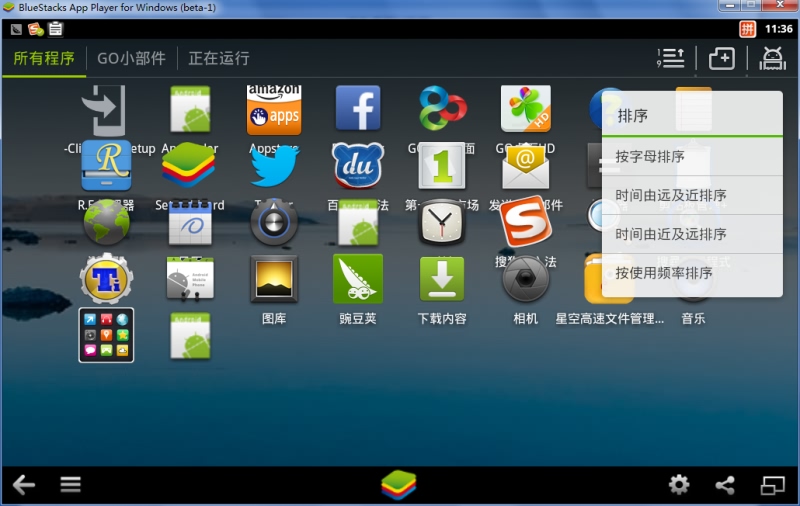The height and width of the screenshot is (506, 800).
Task: Open the Android icon below Baidu input
Action: pos(358,222)
